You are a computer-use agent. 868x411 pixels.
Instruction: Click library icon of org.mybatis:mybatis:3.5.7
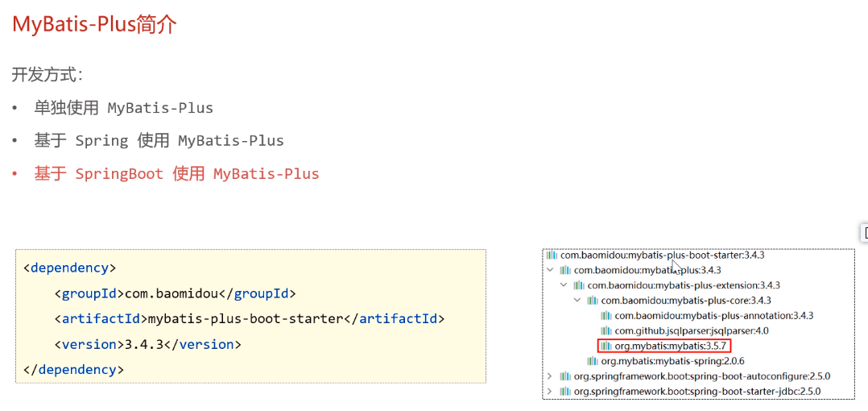(606, 347)
